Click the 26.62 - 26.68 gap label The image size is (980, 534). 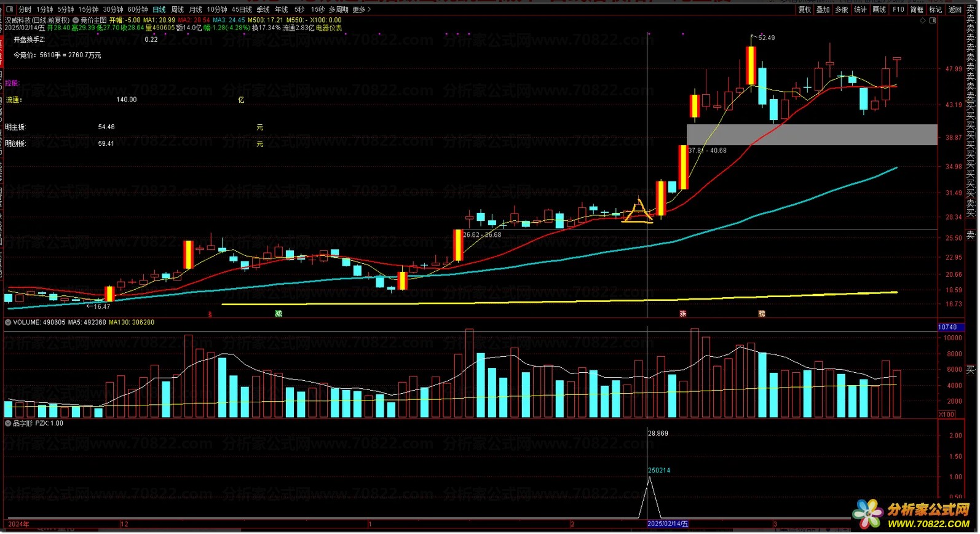482,234
